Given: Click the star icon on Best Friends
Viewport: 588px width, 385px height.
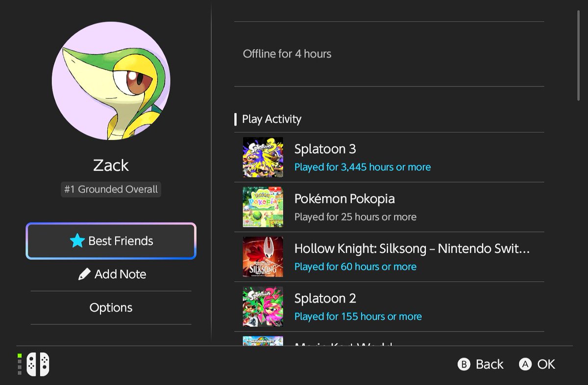Looking at the screenshot, I should [77, 241].
